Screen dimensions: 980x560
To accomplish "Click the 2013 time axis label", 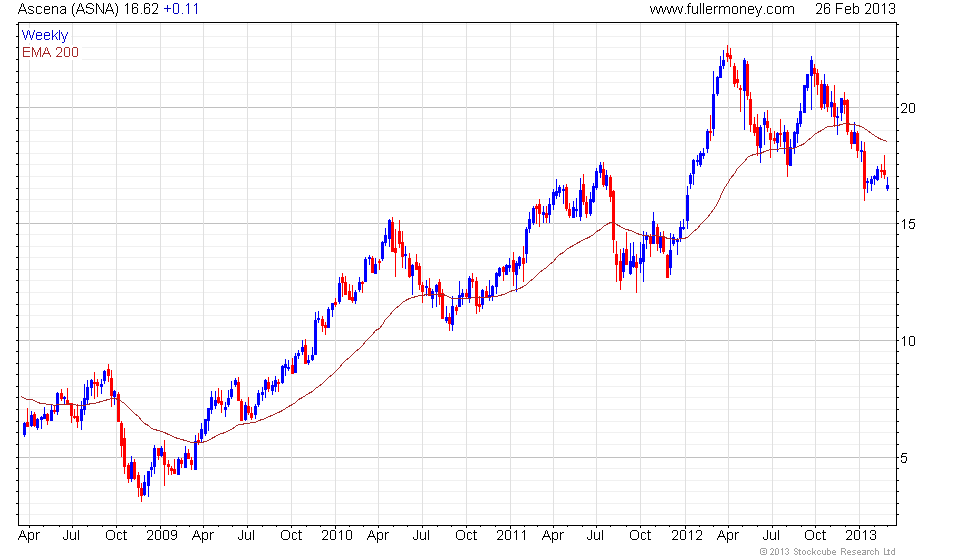I will click(x=861, y=536).
